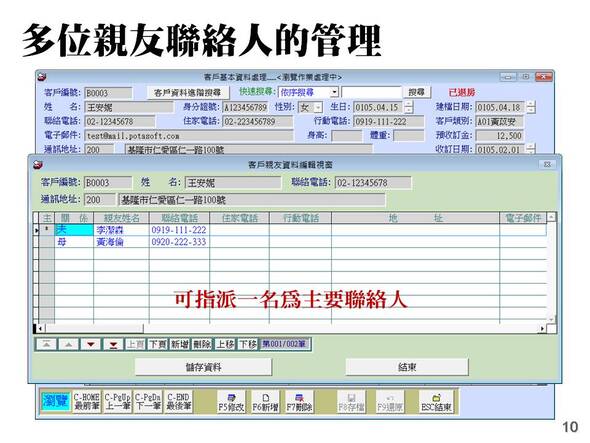Click C-PgDn 下一筆 button
The width and height of the screenshot is (590, 443).
(148, 401)
